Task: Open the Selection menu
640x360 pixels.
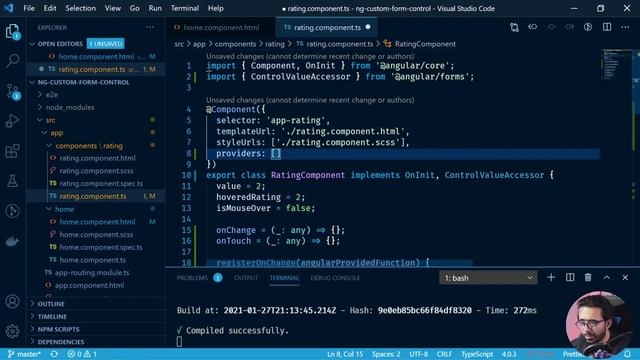Action: click(80, 8)
